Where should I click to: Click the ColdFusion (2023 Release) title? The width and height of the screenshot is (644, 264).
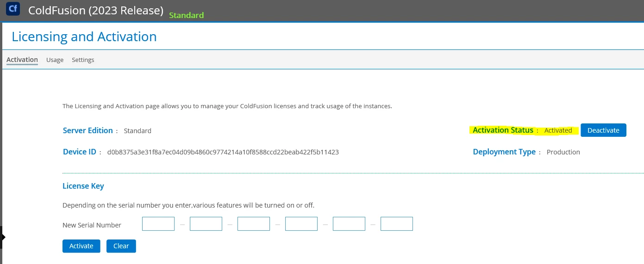point(96,11)
